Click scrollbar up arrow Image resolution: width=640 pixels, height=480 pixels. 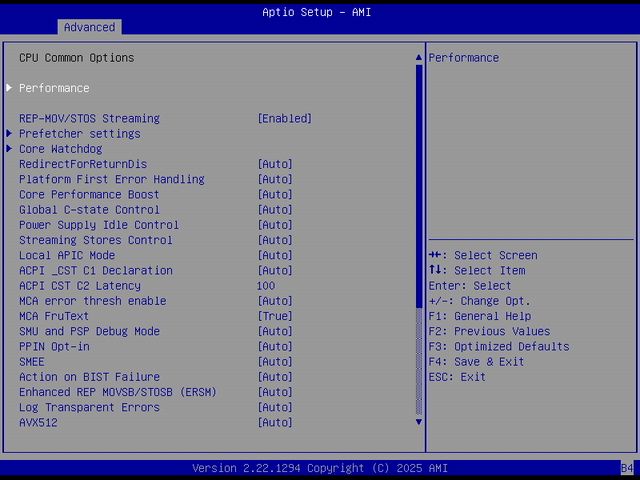(x=419, y=58)
